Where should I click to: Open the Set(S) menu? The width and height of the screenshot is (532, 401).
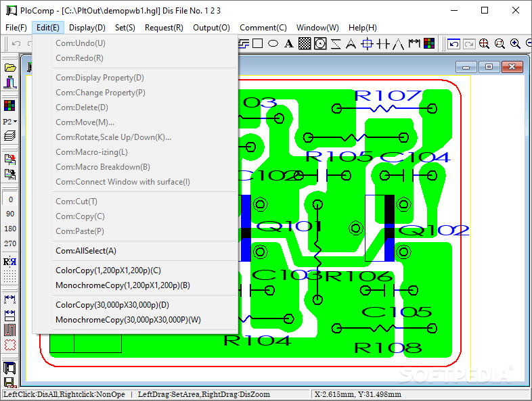pyautogui.click(x=125, y=28)
